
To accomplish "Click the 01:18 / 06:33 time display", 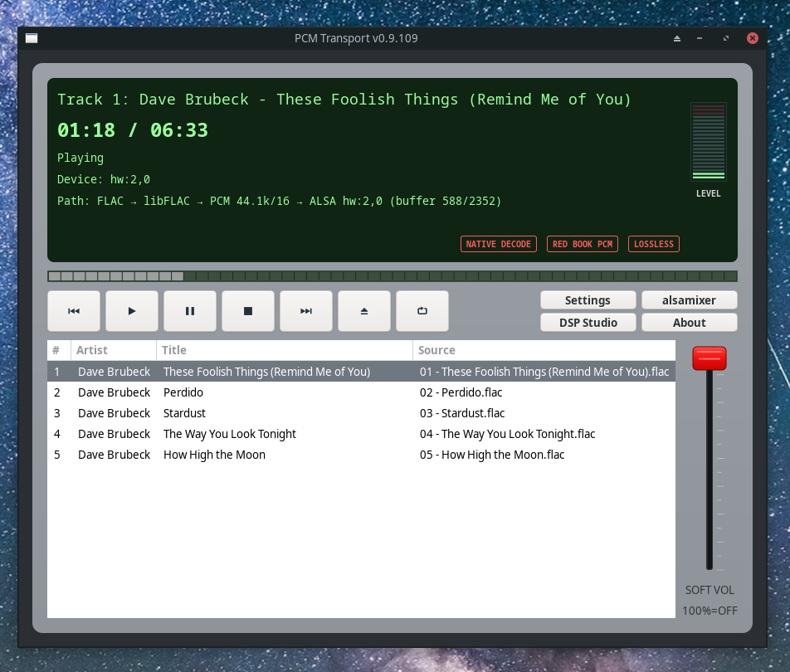I will point(133,130).
